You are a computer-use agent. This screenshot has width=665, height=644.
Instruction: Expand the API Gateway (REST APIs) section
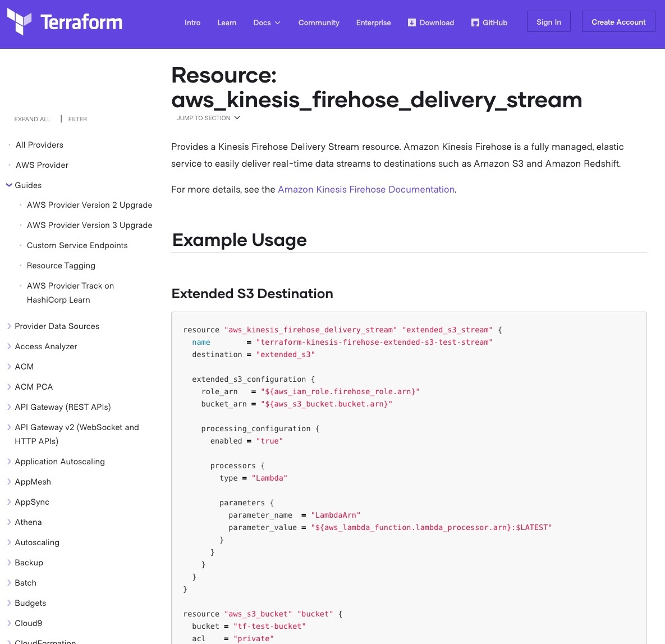(x=9, y=407)
